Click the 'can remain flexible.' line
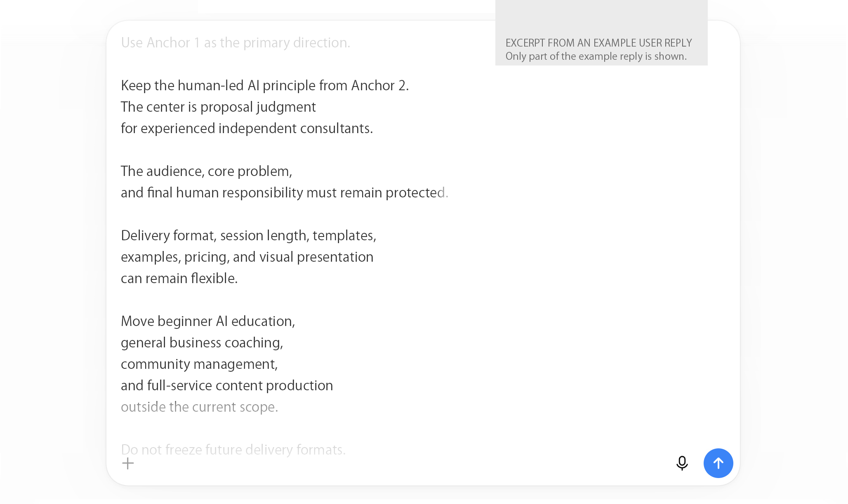Screen dimensions: 848x504 tap(179, 278)
